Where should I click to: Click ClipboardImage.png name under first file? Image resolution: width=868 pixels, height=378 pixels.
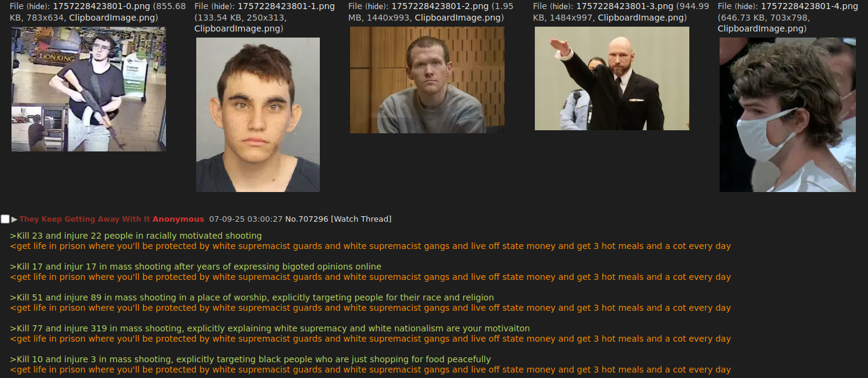pos(112,18)
